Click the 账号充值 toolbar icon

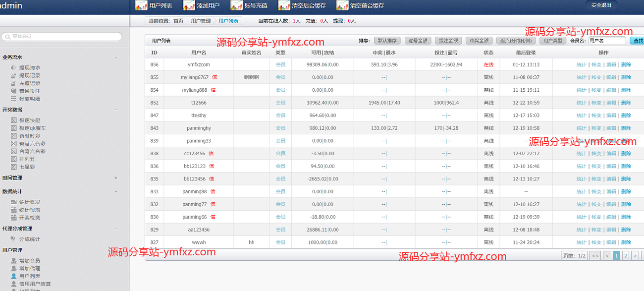pyautogui.click(x=237, y=5)
